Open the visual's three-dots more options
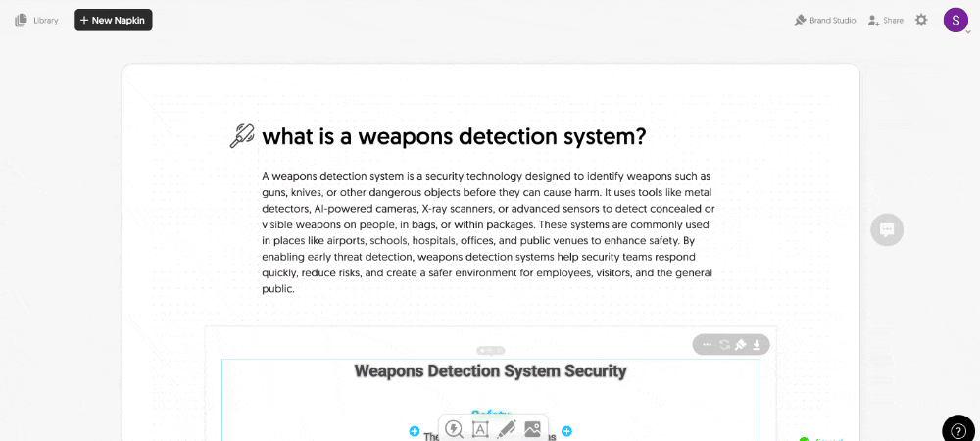 708,345
